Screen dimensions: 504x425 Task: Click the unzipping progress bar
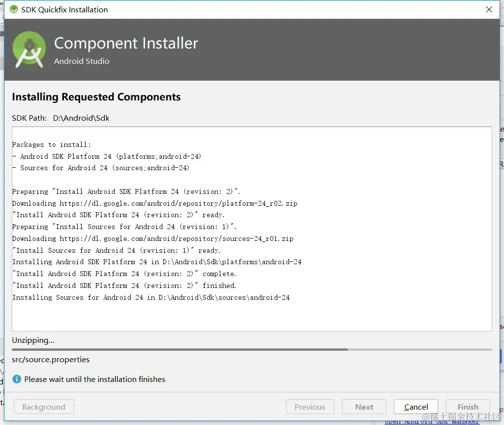click(252, 349)
